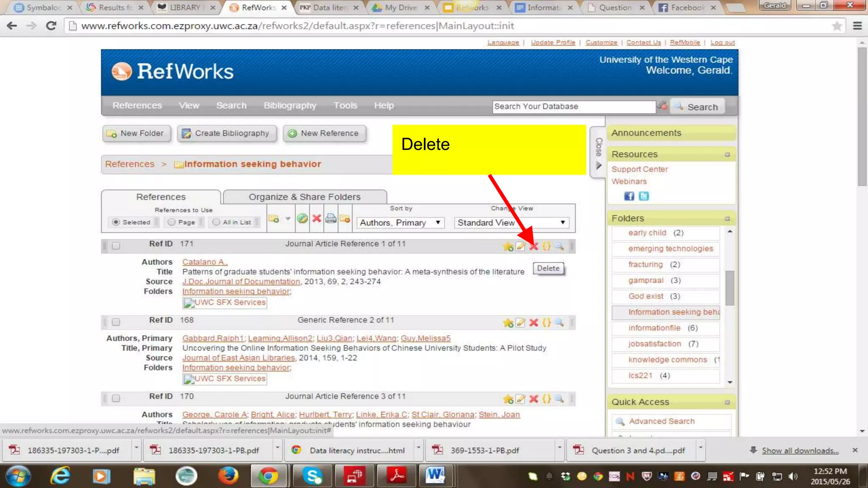Click the View magnifier icon for reference 168

559,323
